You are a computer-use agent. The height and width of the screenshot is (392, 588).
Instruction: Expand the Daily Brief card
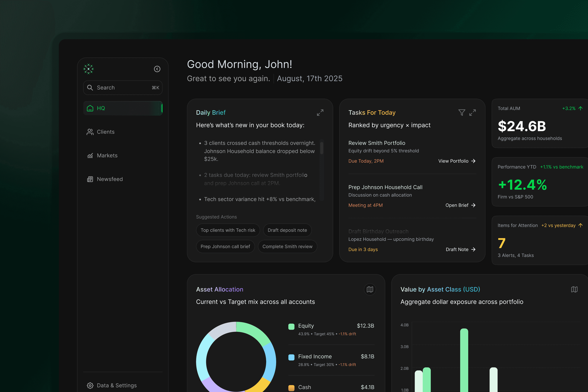320,113
